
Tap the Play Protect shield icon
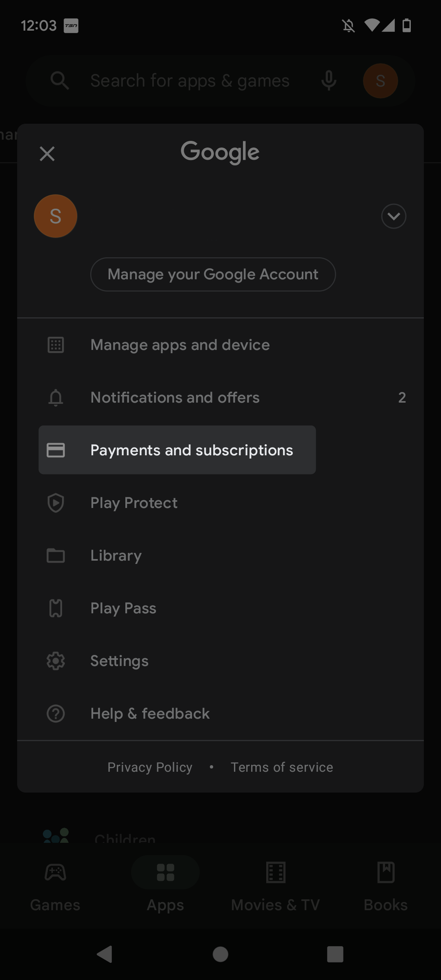56,503
